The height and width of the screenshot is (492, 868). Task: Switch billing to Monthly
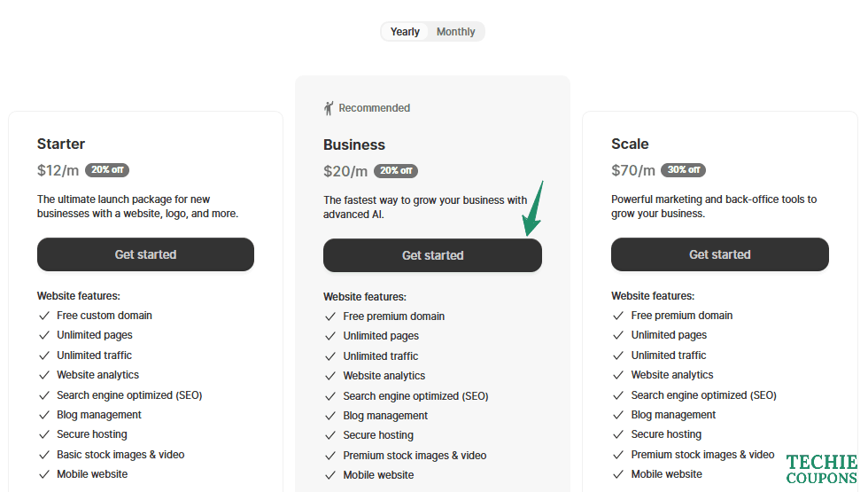point(456,32)
